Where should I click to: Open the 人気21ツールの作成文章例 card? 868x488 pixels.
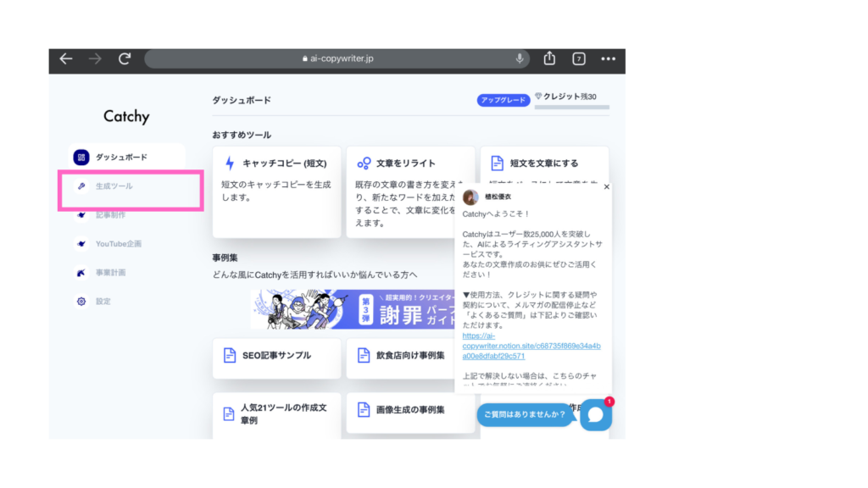coord(277,415)
